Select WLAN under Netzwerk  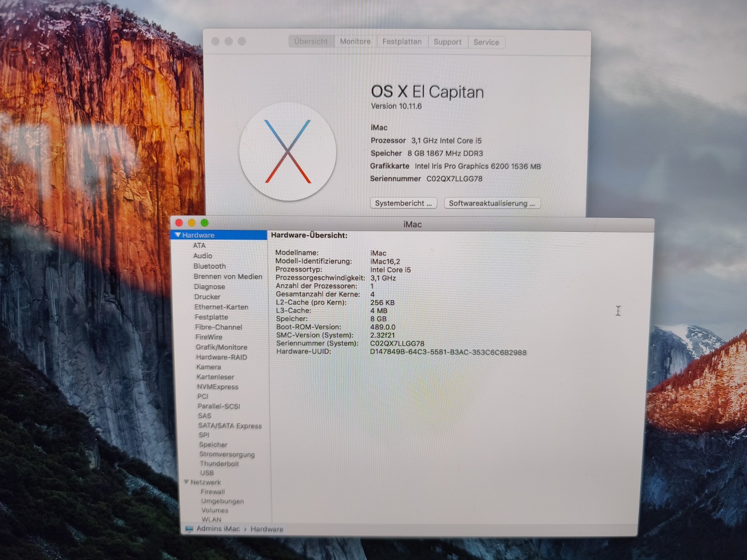point(211,519)
